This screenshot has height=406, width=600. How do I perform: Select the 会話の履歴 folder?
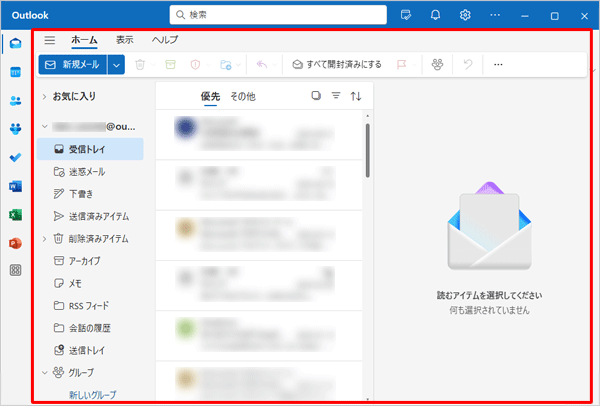pos(90,328)
